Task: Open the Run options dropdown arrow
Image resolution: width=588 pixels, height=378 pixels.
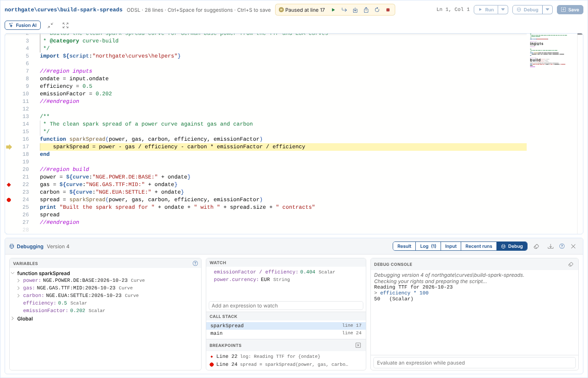Action: (x=503, y=10)
